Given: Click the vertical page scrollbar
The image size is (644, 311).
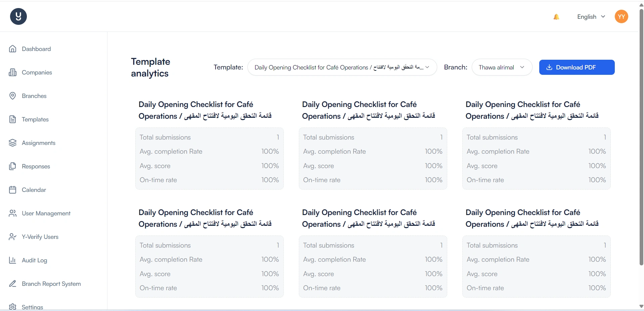Looking at the screenshot, I should (641, 134).
